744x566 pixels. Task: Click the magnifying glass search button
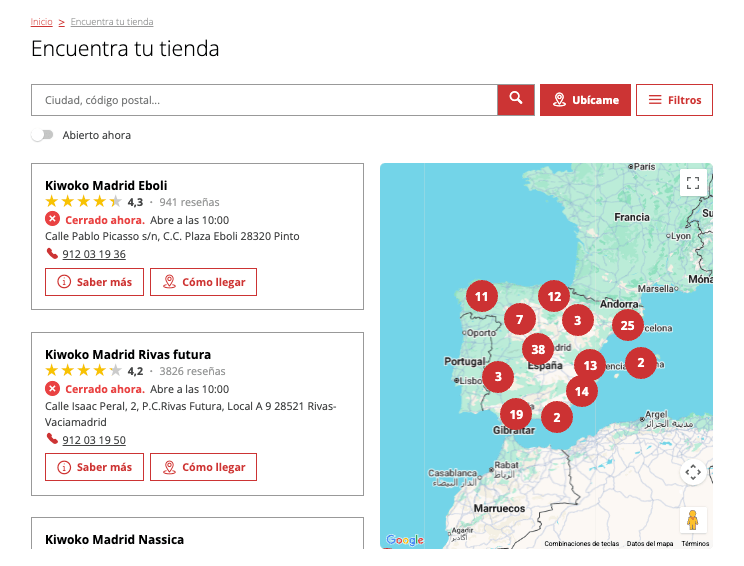tap(516, 100)
